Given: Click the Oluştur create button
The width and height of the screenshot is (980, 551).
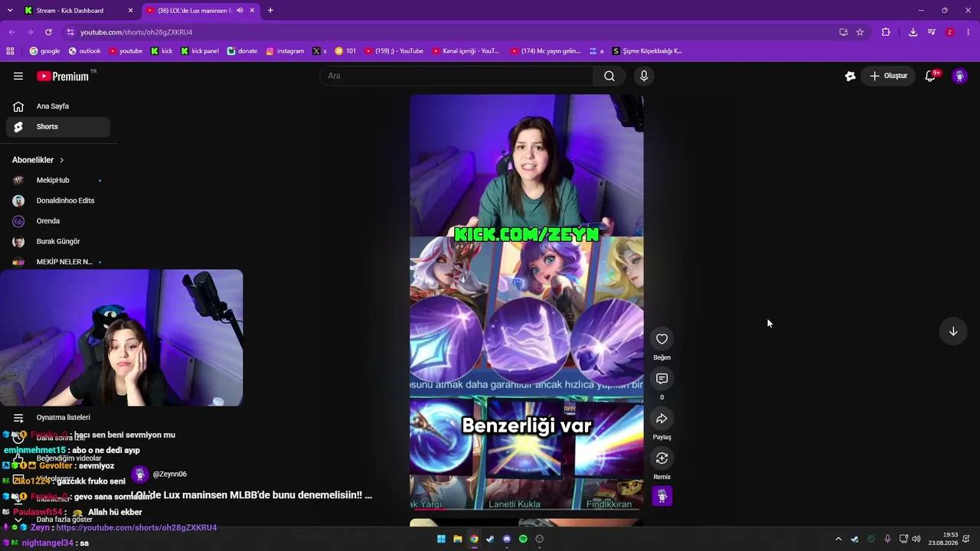Looking at the screenshot, I should point(888,76).
